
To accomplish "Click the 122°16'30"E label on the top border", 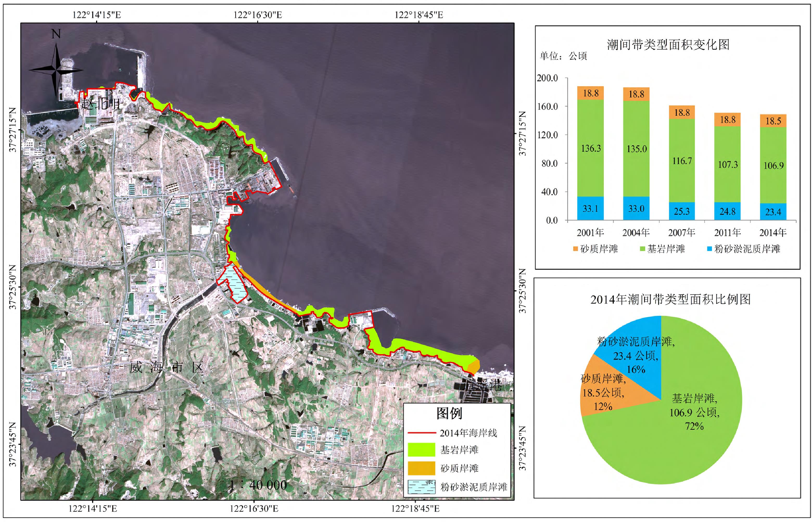I will coord(258,15).
